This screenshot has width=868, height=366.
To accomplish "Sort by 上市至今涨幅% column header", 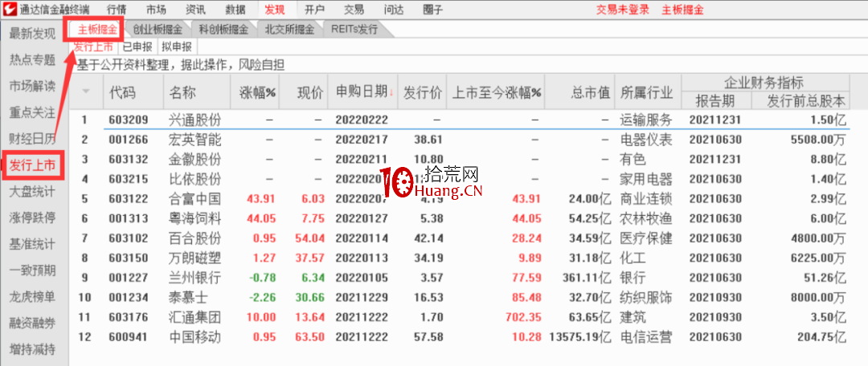I will click(x=495, y=92).
